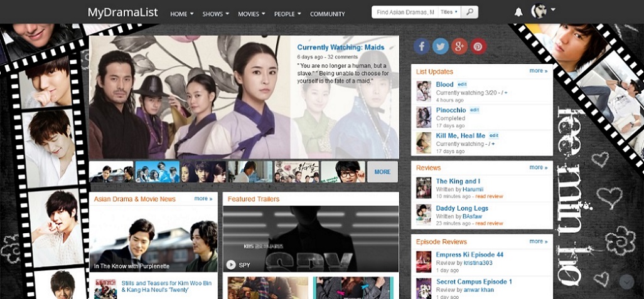Open Stills and Teasers for 'Twenty' article
The image size is (644, 299).
166,286
